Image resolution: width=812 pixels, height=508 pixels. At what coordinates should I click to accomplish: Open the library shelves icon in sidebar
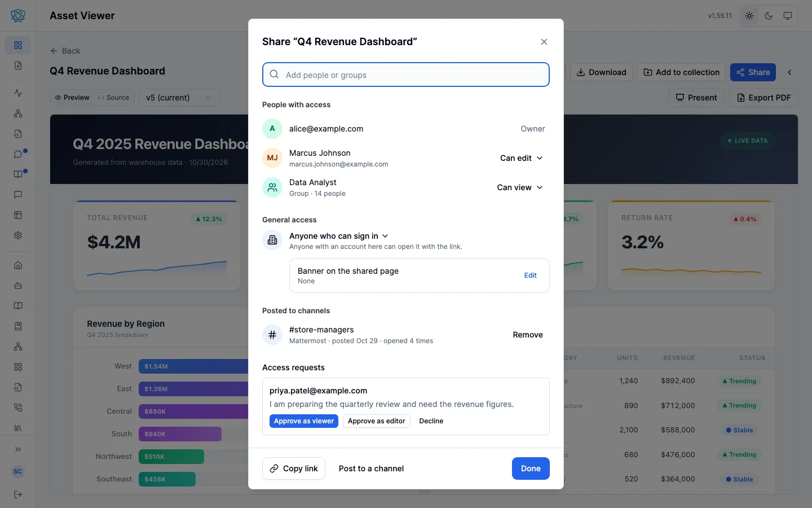click(18, 428)
